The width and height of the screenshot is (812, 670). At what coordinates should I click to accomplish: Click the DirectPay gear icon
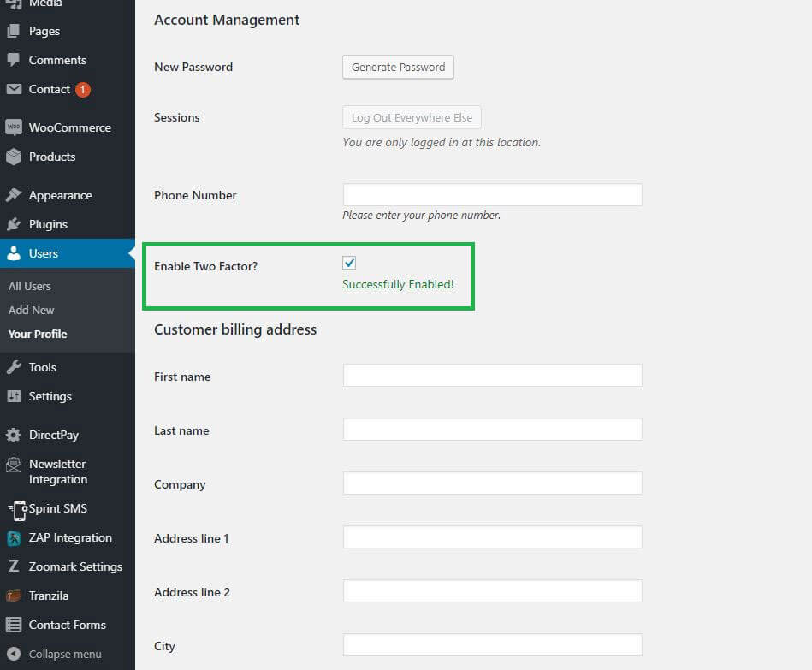14,435
